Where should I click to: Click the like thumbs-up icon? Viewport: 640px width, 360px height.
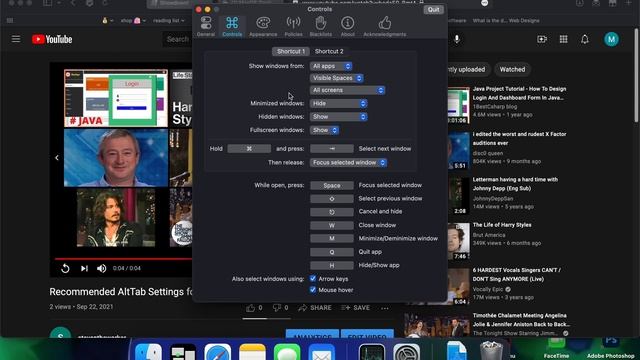250,308
